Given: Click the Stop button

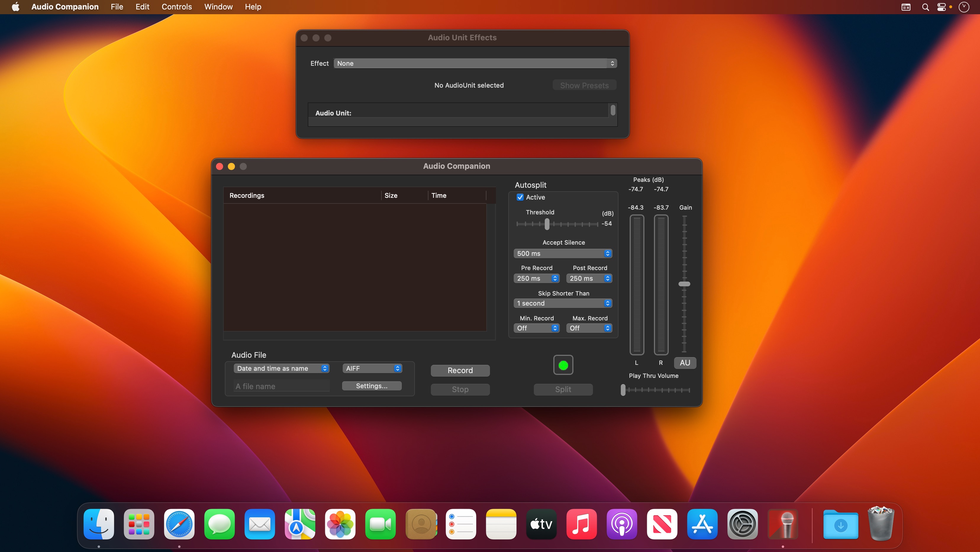Looking at the screenshot, I should point(460,389).
